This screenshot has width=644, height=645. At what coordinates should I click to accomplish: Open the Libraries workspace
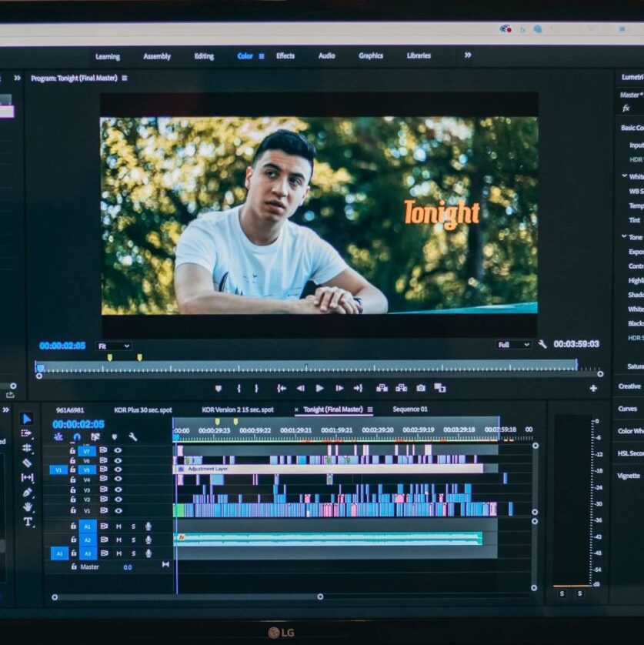coord(419,55)
